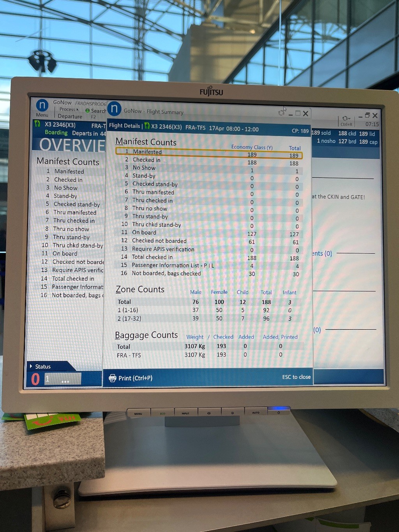The width and height of the screenshot is (399, 532).
Task: Open the Process submenu arrow
Action: point(78,110)
